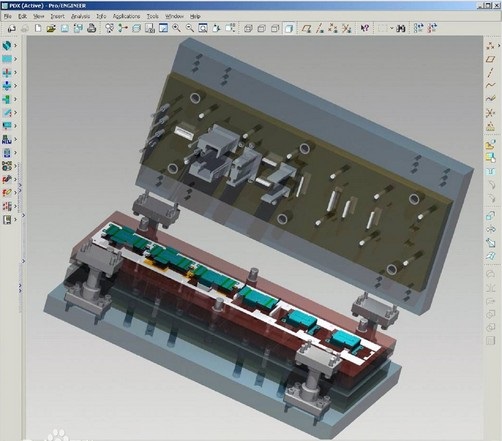502x441 pixels.
Task: Open the Analysis menu
Action: (x=80, y=16)
